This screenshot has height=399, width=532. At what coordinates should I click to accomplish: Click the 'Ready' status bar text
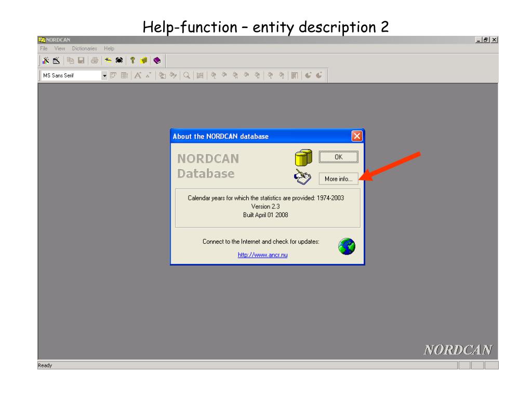[x=45, y=365]
